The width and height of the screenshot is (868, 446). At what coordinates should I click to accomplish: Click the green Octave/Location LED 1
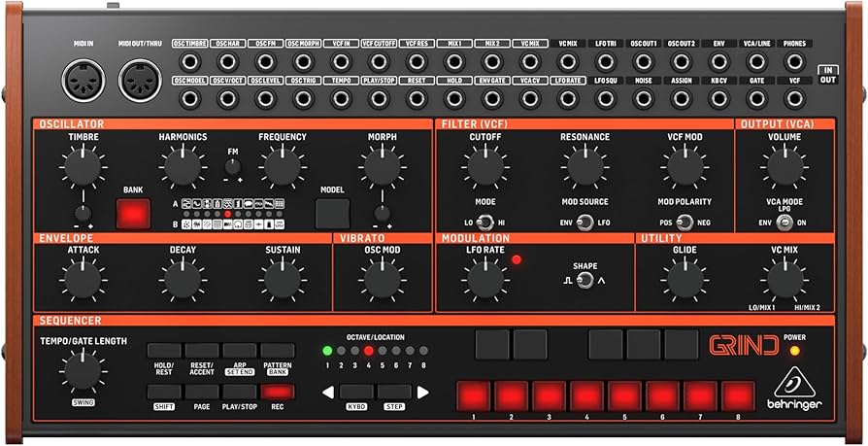click(327, 351)
